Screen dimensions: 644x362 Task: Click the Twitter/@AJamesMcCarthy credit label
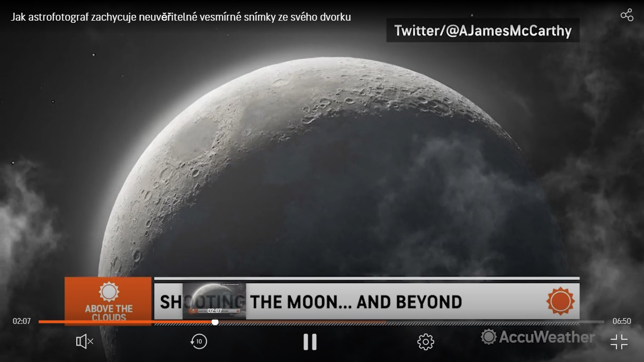[x=482, y=31]
